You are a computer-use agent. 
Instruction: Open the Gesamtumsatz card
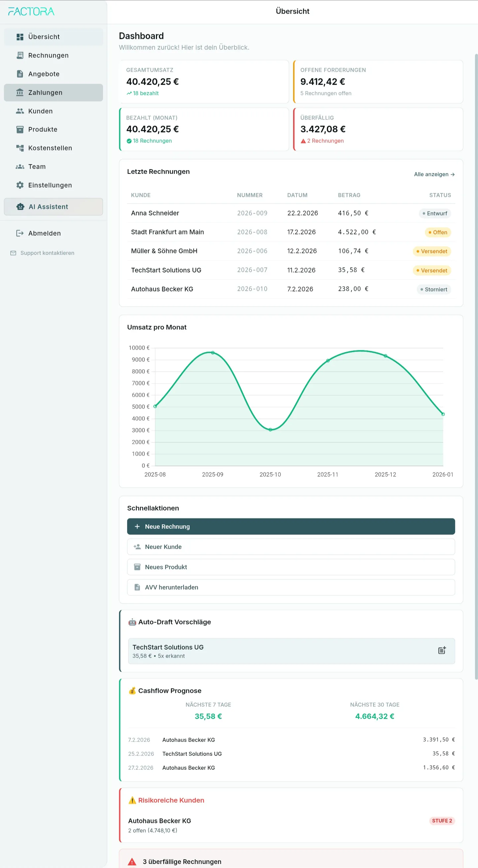pyautogui.click(x=204, y=82)
